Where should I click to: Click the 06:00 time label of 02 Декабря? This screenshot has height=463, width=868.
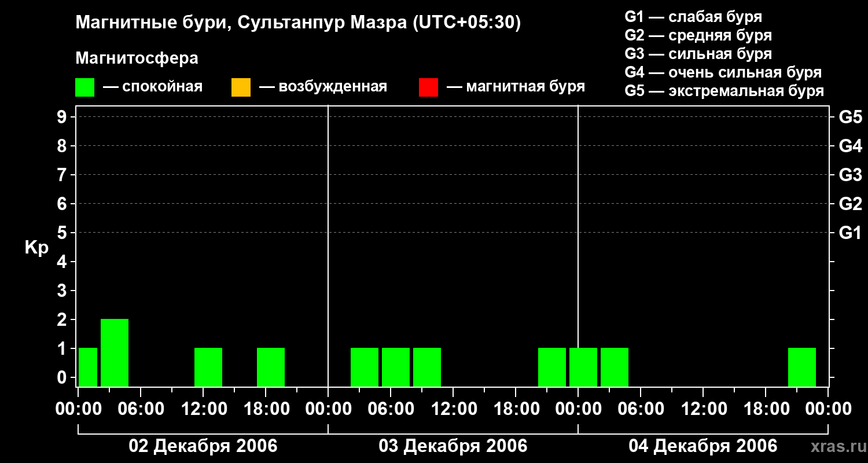[x=141, y=409]
